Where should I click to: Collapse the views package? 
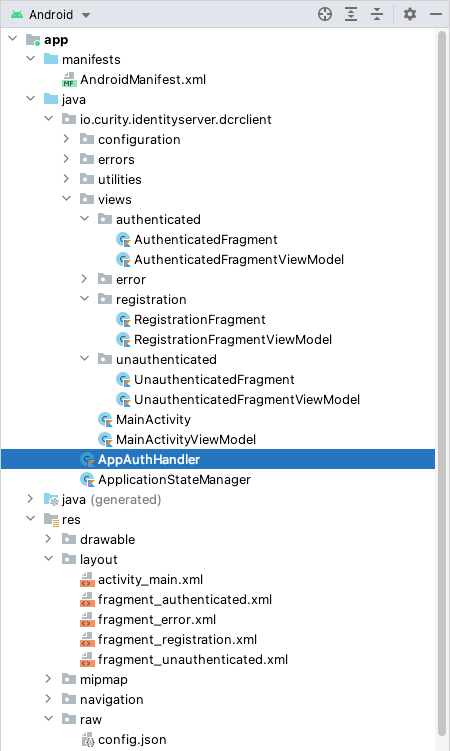pos(67,199)
